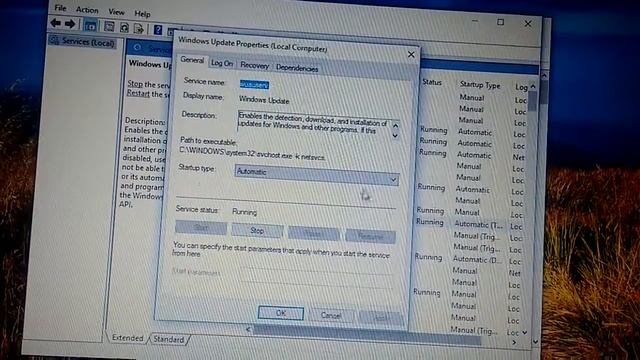Click the Forward arrow in the toolbar
This screenshot has width=640, height=360.
pos(70,24)
